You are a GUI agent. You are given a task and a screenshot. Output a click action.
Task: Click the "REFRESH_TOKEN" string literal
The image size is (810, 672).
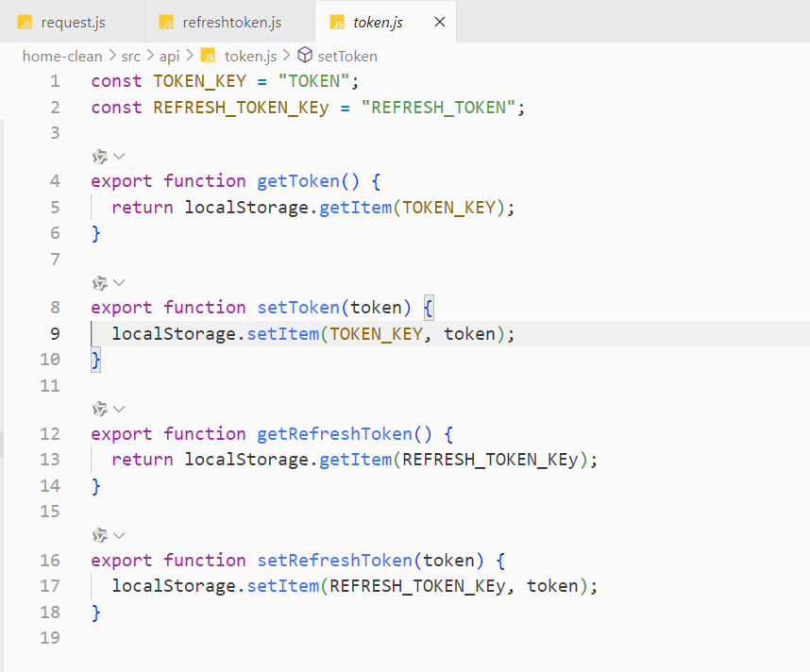pyautogui.click(x=439, y=108)
